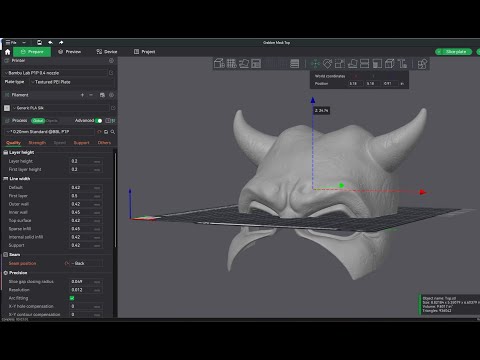Click the filament color swatch
This screenshot has width=480, height=360.
tap(7, 108)
